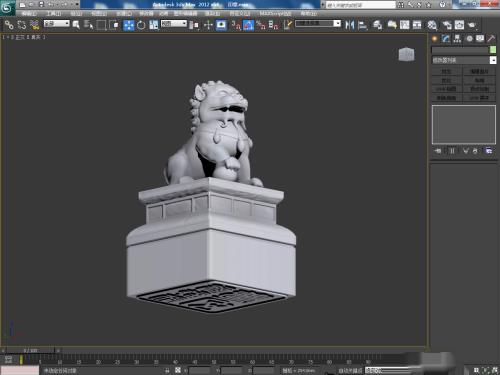Click the Select and Manipulate tool
500x375 pixels.
pos(208,25)
